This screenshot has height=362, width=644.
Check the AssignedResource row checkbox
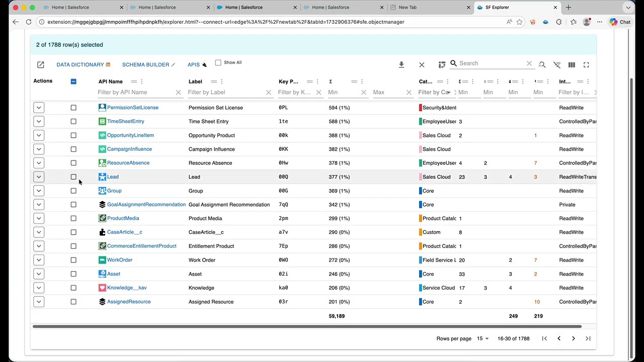[73, 302]
